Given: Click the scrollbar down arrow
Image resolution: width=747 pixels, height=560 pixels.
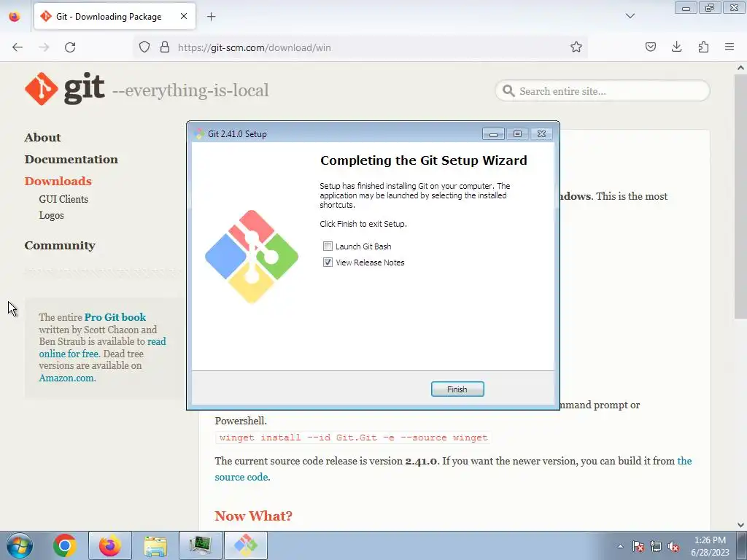Looking at the screenshot, I should [740, 525].
